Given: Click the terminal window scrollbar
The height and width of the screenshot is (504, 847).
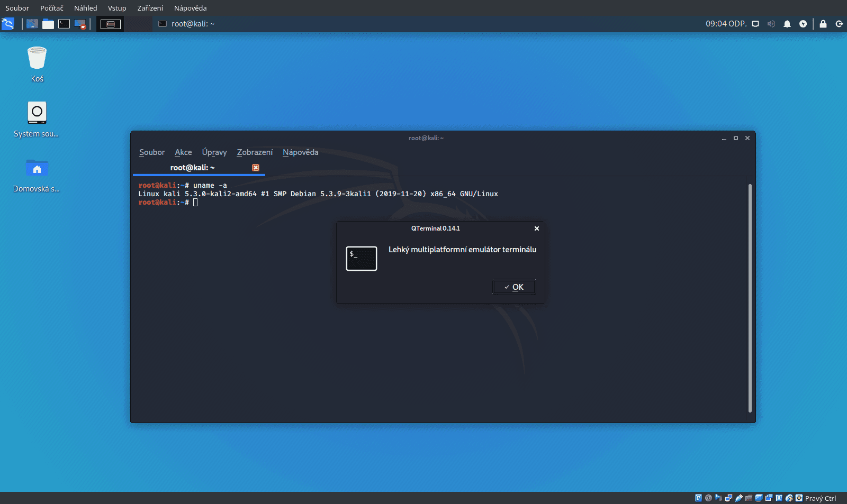Looking at the screenshot, I should coord(750,296).
